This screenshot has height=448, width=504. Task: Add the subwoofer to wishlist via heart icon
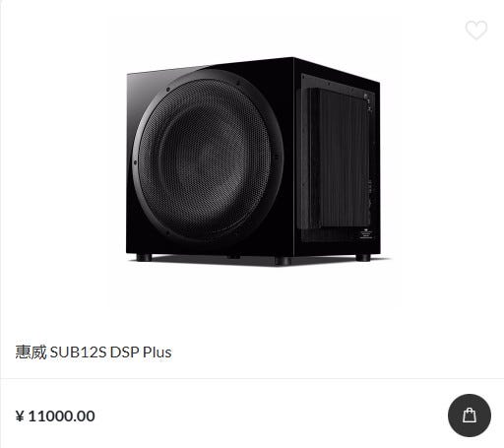(x=476, y=30)
